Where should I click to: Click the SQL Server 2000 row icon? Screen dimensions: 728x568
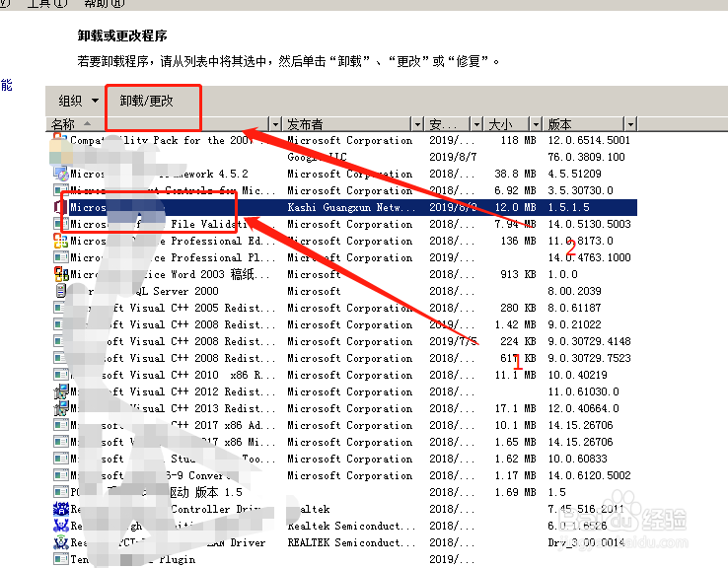point(61,291)
